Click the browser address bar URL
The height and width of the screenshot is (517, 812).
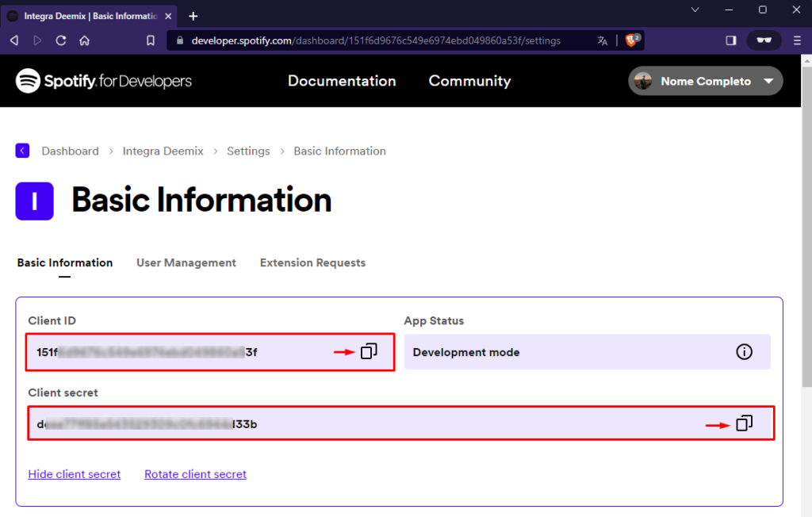[x=376, y=40]
